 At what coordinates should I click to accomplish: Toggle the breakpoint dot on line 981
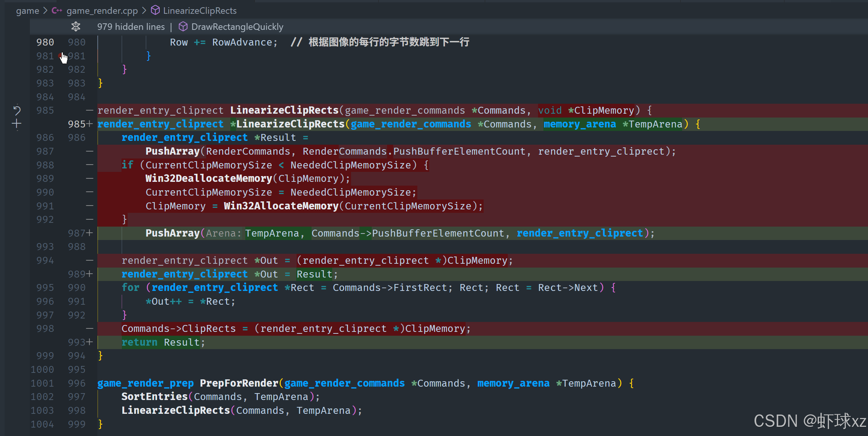pos(61,56)
